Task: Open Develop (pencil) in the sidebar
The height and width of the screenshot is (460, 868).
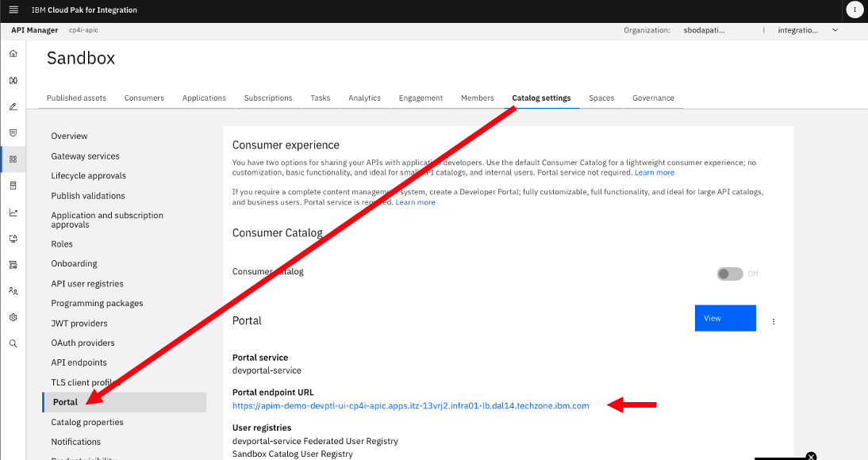Action: 13,106
